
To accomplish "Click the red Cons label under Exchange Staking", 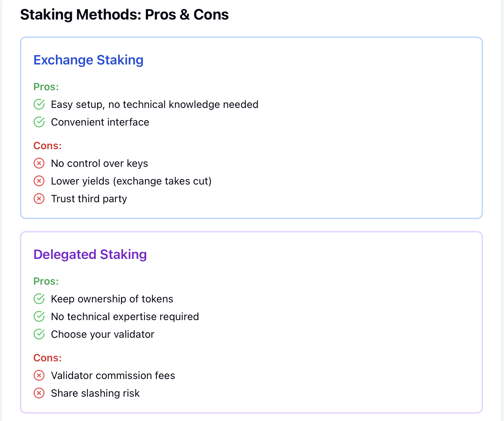I will click(x=47, y=146).
